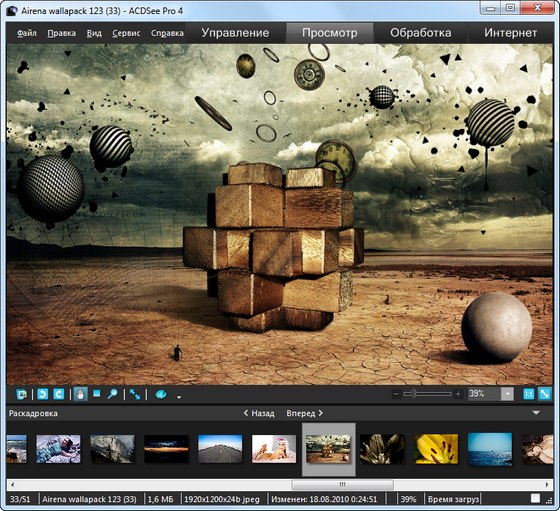The width and height of the screenshot is (560, 511).
Task: Select the hand scroll tool
Action: [x=81, y=394]
